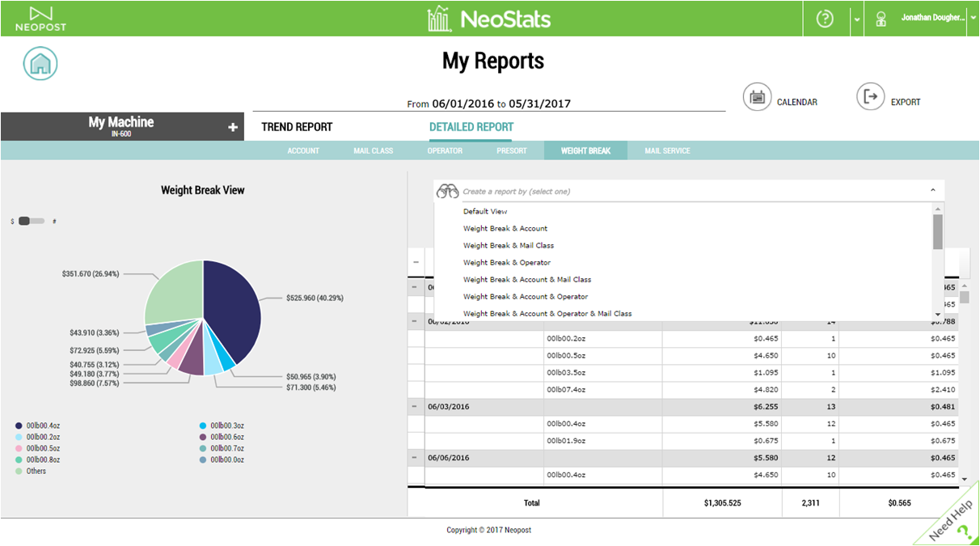Image resolution: width=980 pixels, height=546 pixels.
Task: Click the table scrollbar down arrow
Action: click(x=964, y=480)
